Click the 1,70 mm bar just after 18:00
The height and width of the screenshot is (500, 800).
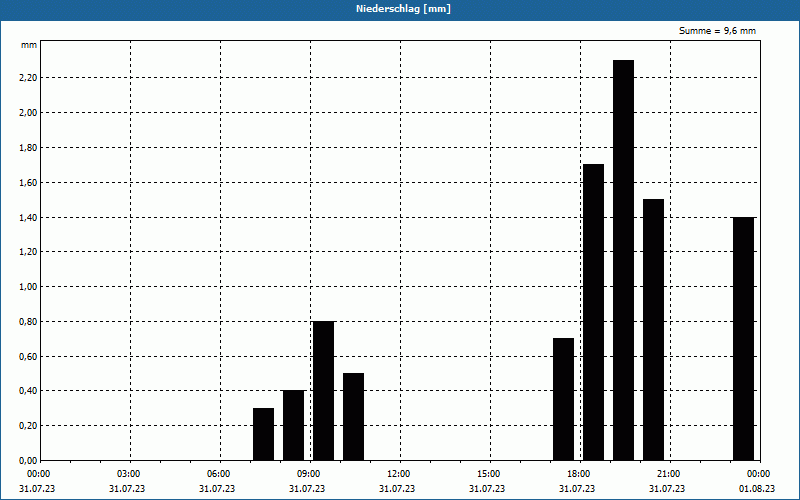click(593, 312)
